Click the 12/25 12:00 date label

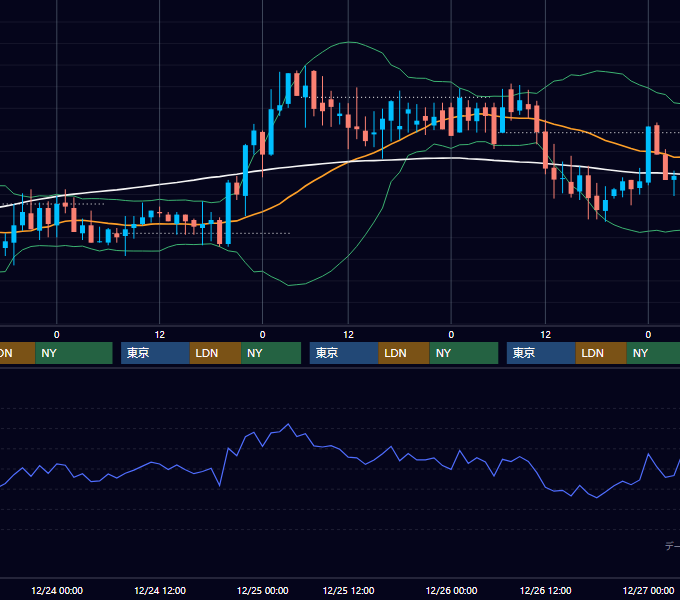coord(348,590)
